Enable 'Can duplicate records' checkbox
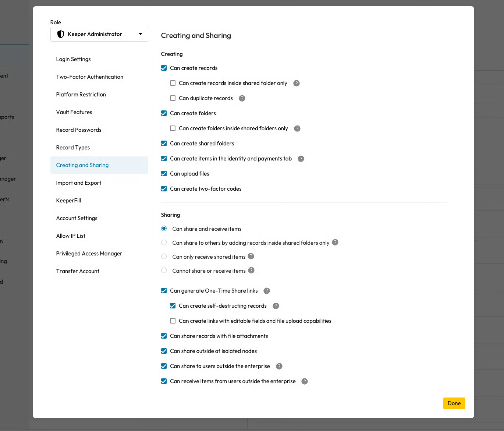The width and height of the screenshot is (504, 431). coord(173,98)
